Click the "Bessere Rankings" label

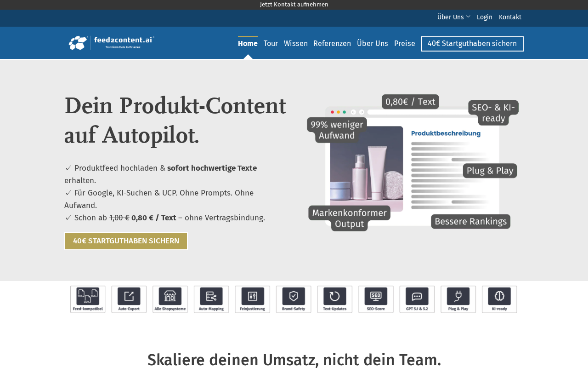(x=470, y=221)
